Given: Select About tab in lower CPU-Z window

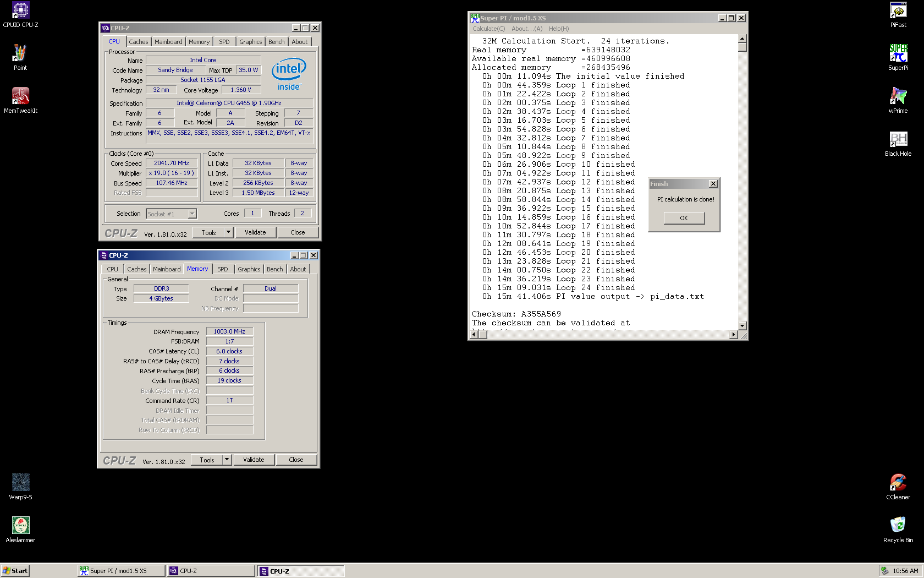Looking at the screenshot, I should [x=298, y=269].
